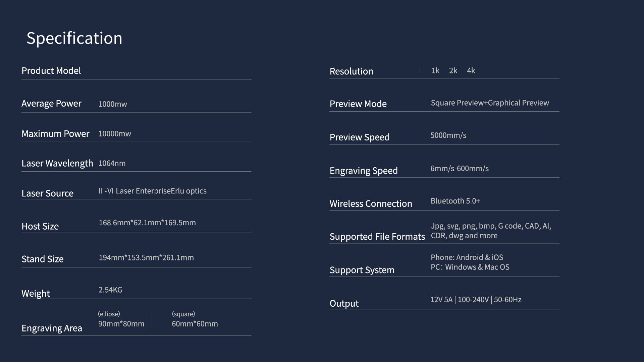Select the 4k resolution option
The height and width of the screenshot is (362, 644).
coord(471,71)
